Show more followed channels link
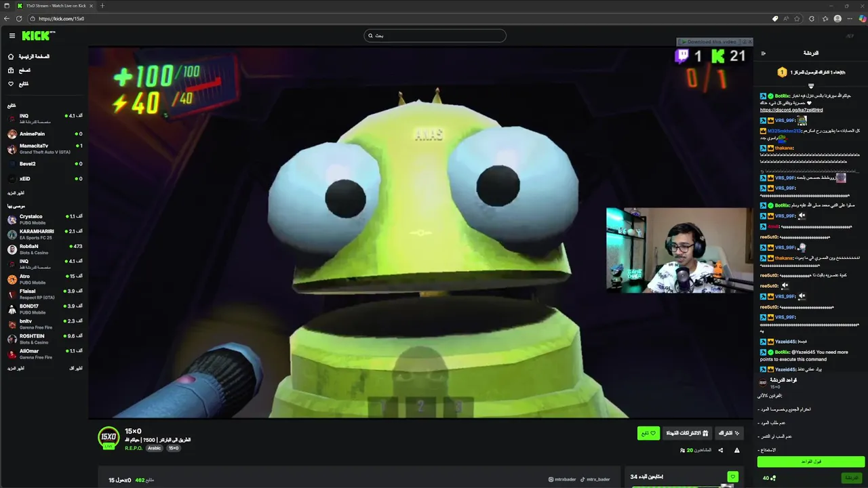Viewport: 868px width, 488px height. pos(16,193)
